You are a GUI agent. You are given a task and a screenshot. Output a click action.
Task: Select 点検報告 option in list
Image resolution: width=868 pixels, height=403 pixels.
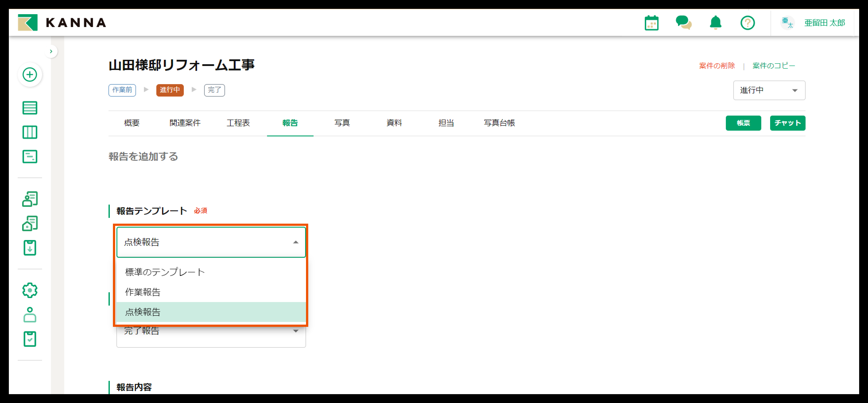(x=211, y=312)
